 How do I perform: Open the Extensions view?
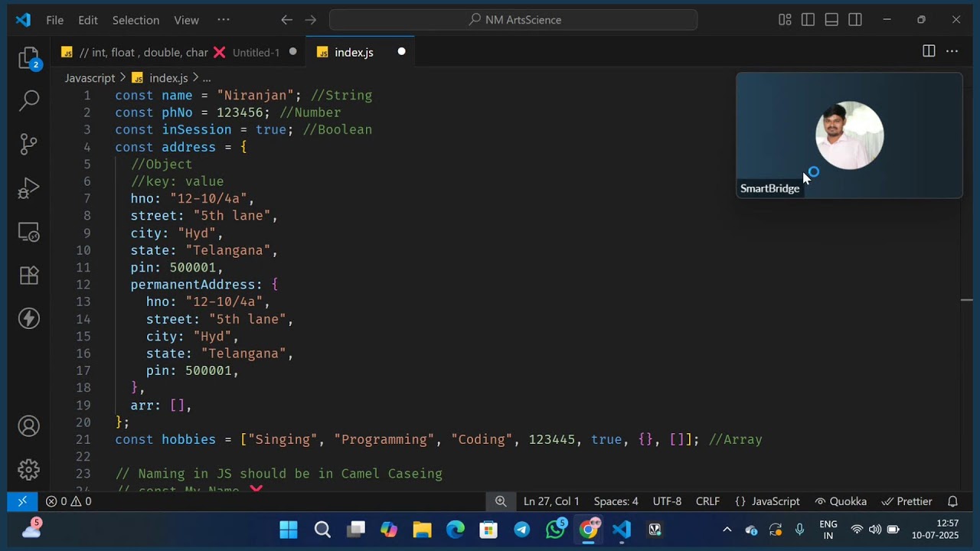(29, 275)
